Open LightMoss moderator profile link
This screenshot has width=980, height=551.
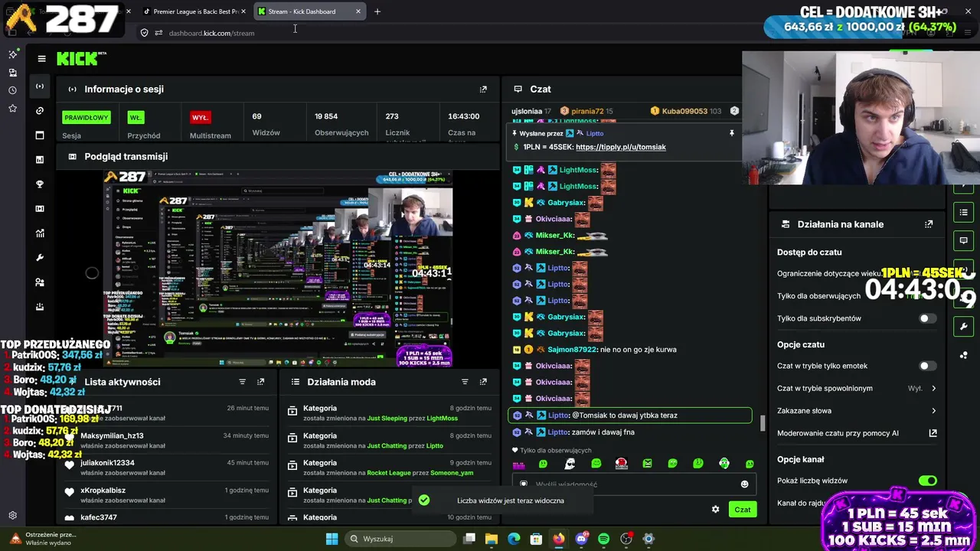(443, 419)
